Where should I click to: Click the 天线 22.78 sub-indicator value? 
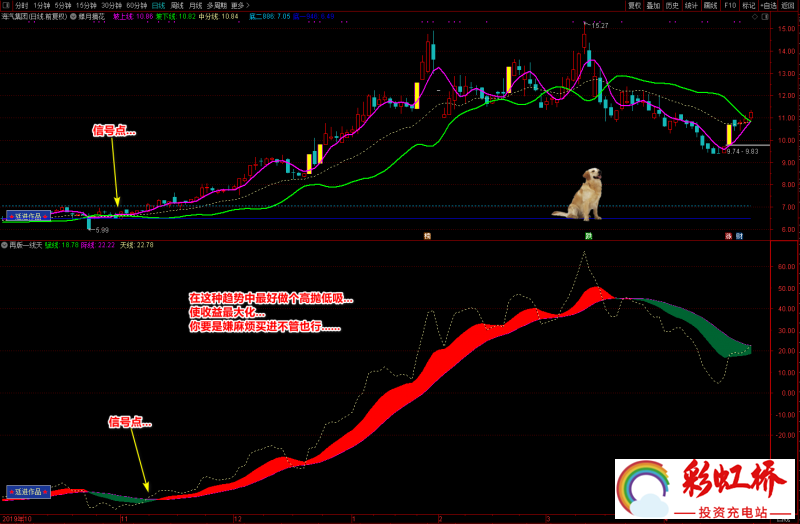click(136, 245)
